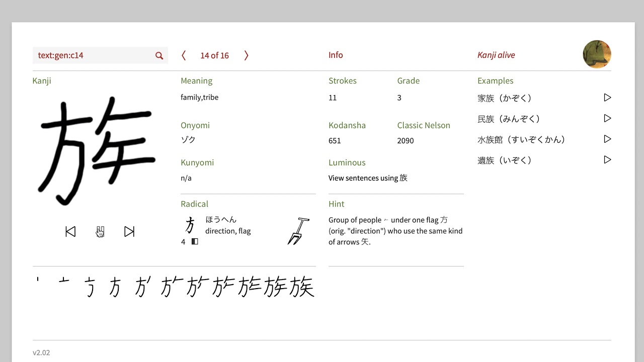Click the example word 遺族（いぞく）
Image resolution: width=644 pixels, height=362 pixels.
click(505, 160)
